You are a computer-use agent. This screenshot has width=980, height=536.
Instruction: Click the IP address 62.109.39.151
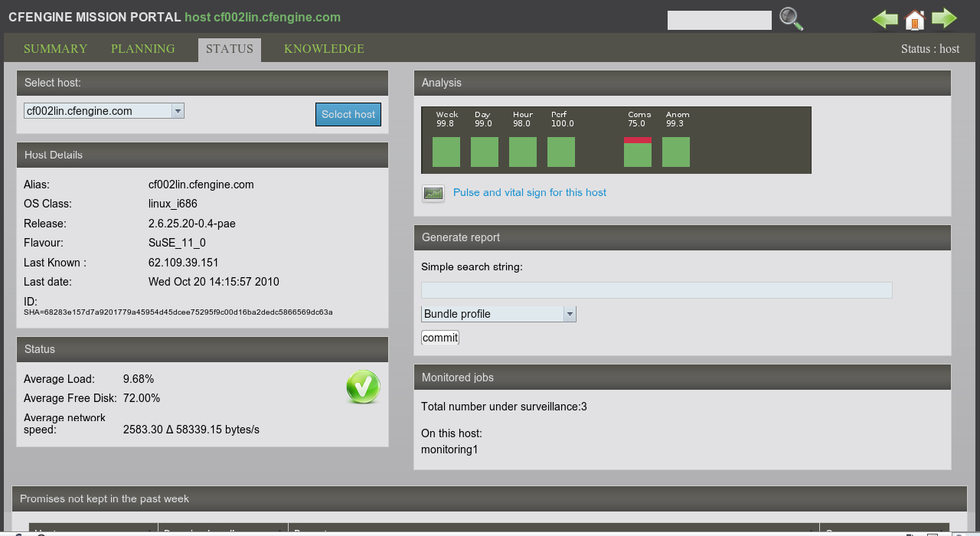click(x=184, y=263)
